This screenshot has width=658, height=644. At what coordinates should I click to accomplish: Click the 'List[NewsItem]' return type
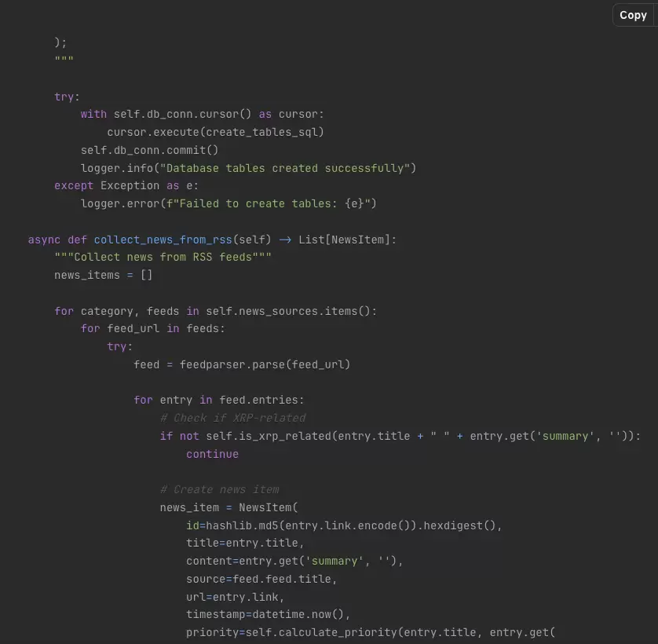344,240
